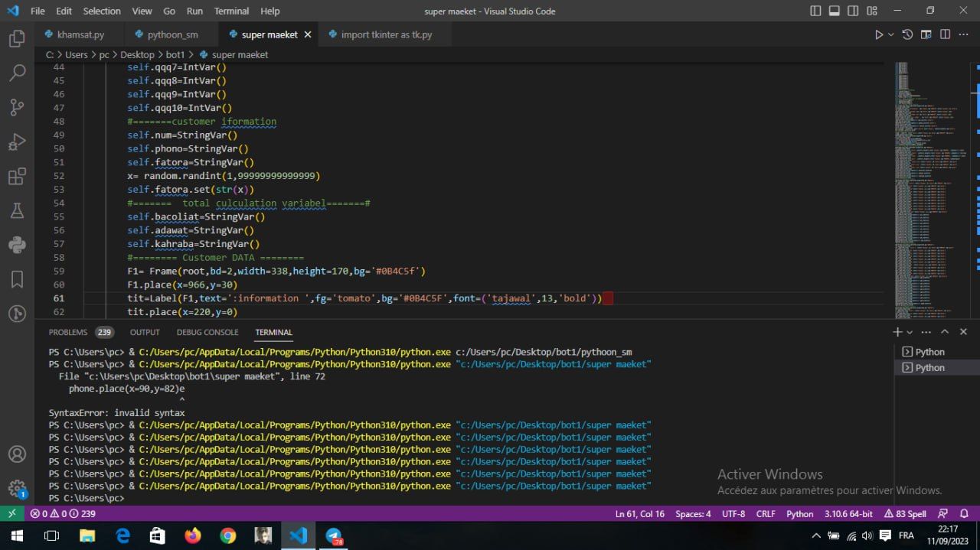Switch to the khamsat.py editor tab
Viewport: 980px width, 550px height.
(x=80, y=34)
